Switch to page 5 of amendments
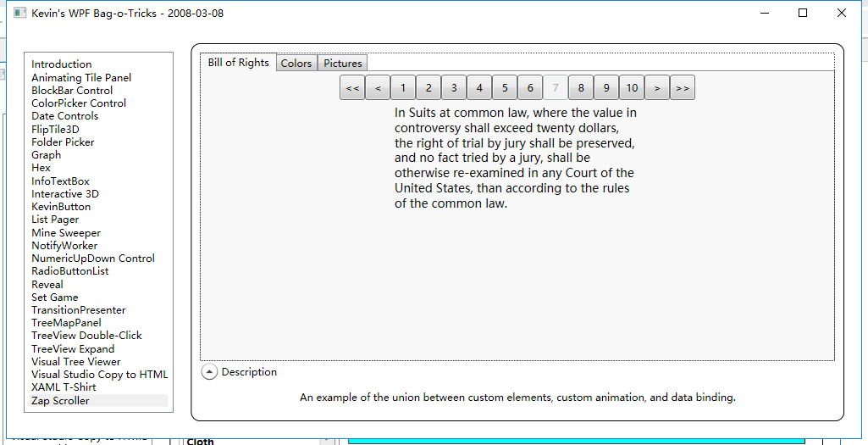The width and height of the screenshot is (868, 445). point(505,88)
